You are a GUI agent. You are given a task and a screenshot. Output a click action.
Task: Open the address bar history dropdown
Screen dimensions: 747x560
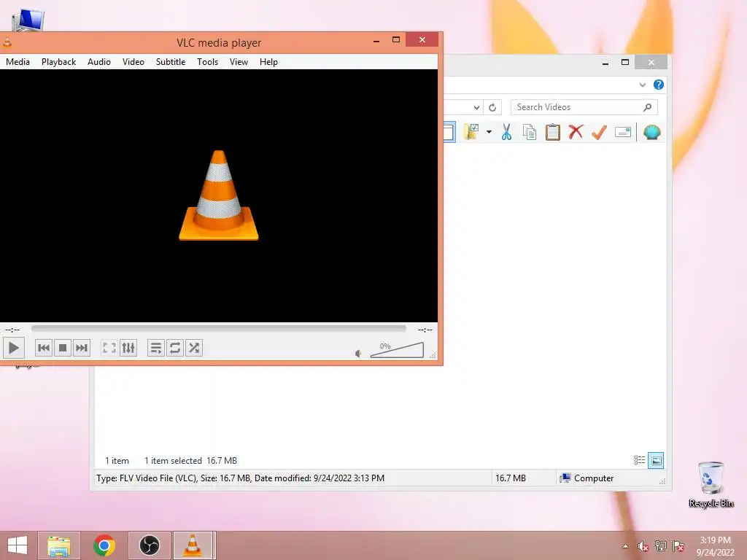tap(476, 108)
